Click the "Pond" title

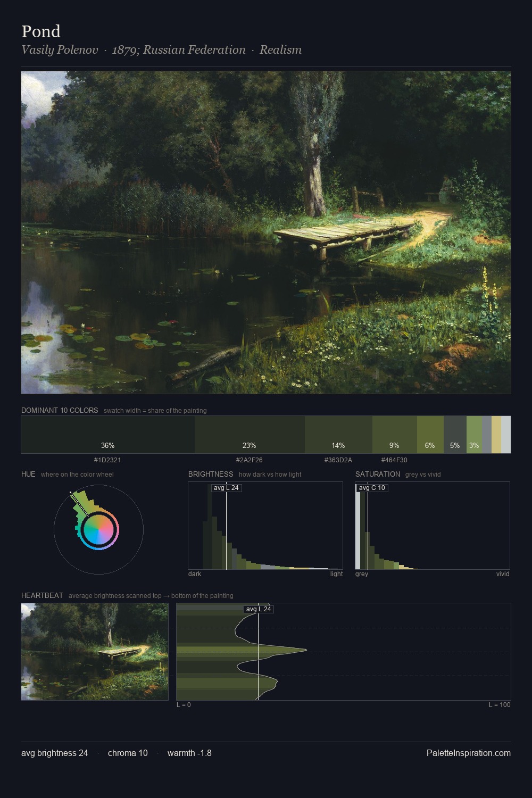tap(41, 31)
